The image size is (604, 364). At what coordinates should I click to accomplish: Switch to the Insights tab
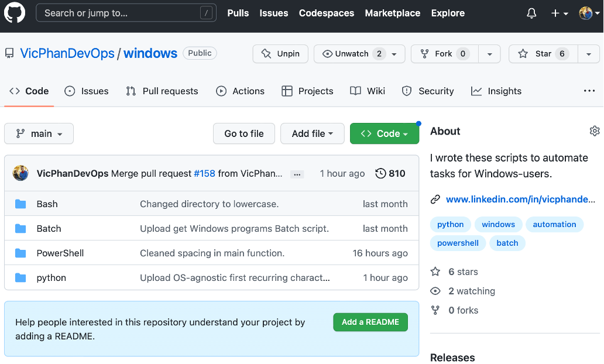pos(496,91)
